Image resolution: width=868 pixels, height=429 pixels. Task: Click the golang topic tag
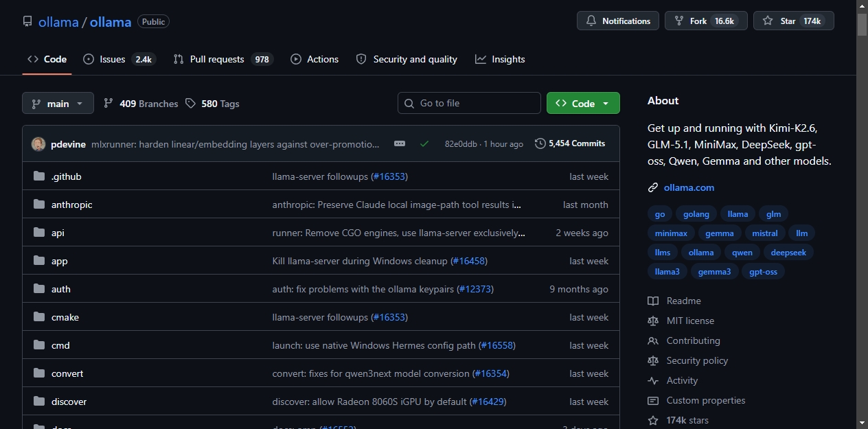[x=696, y=214]
